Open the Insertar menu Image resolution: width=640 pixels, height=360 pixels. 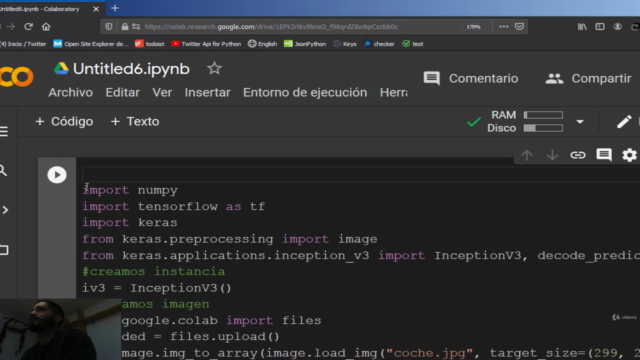point(207,93)
